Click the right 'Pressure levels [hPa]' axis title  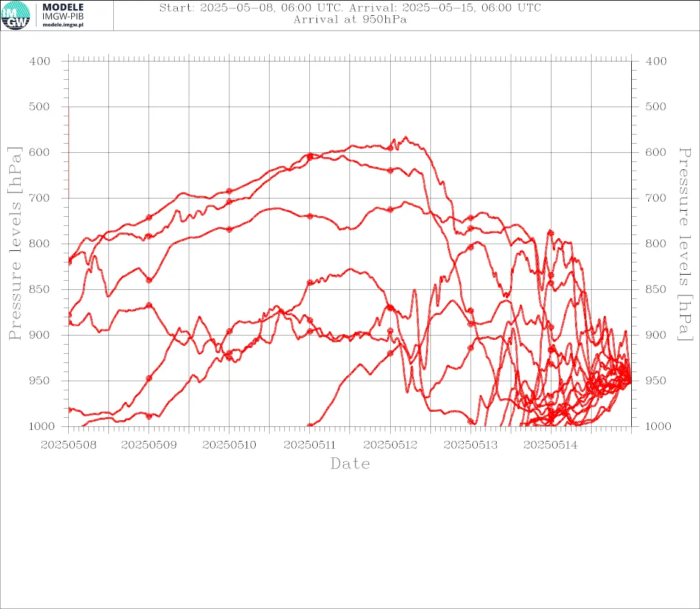685,244
